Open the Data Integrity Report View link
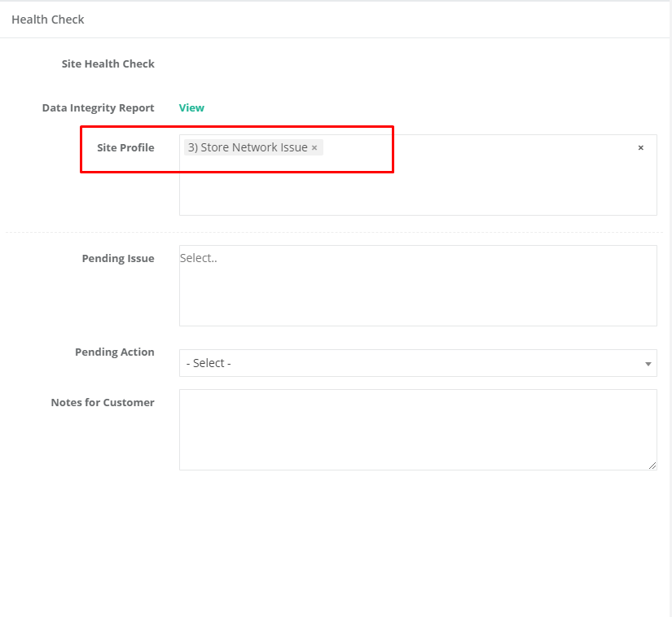Screen dimensions: 672x617 coord(191,108)
